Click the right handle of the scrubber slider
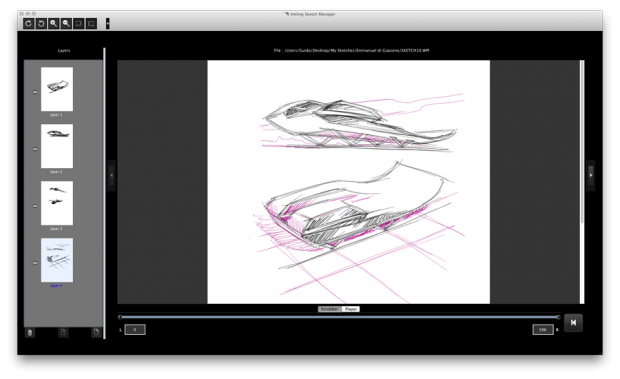Image resolution: width=620 pixels, height=379 pixels. (x=558, y=317)
